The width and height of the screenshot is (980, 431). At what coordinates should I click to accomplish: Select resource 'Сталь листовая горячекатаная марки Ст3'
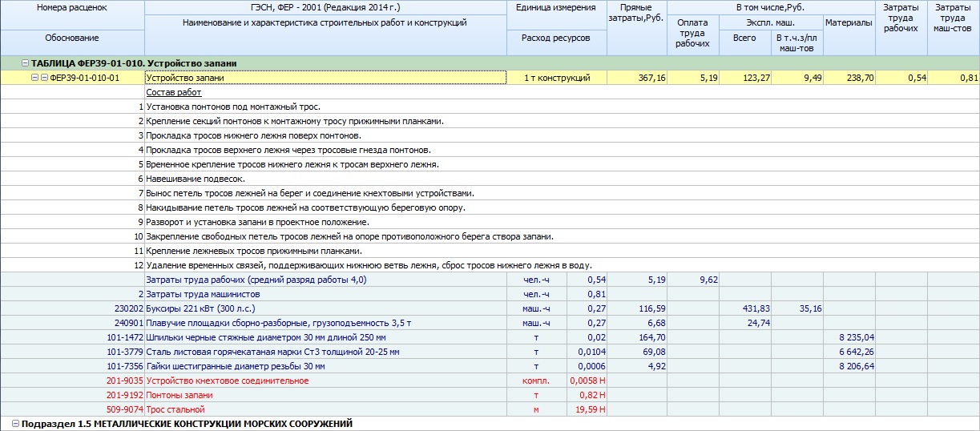click(272, 352)
